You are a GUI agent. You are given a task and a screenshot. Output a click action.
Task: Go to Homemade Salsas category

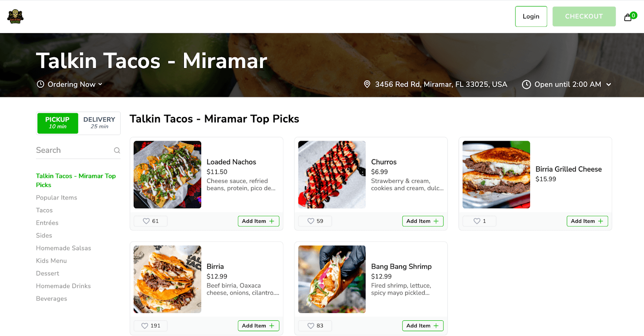point(64,248)
